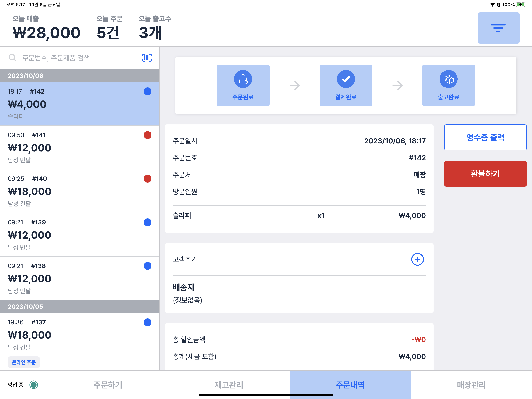
Task: Tap the barcode scanner icon
Action: (147, 58)
